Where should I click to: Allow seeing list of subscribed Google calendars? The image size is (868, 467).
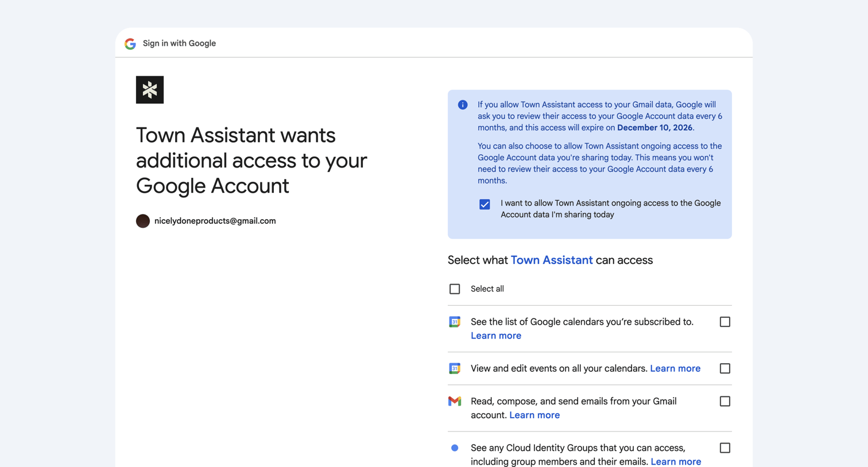725,322
